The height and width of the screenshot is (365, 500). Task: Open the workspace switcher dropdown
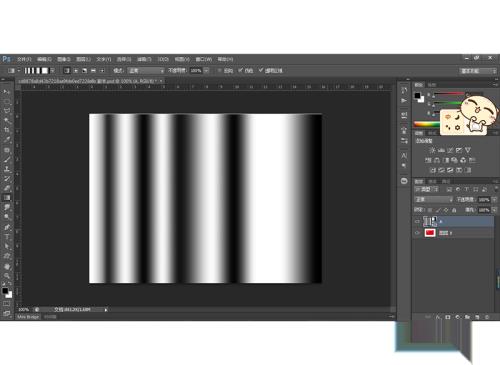pyautogui.click(x=479, y=71)
